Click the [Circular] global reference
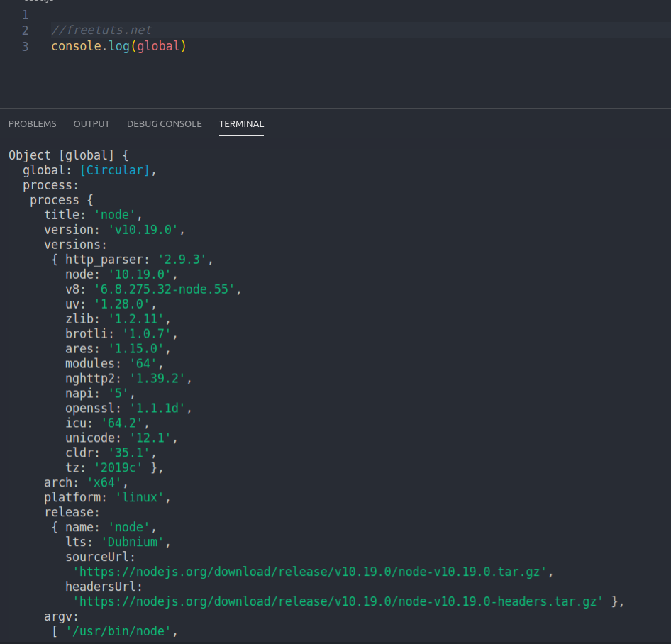The height and width of the screenshot is (644, 671). tap(113, 170)
